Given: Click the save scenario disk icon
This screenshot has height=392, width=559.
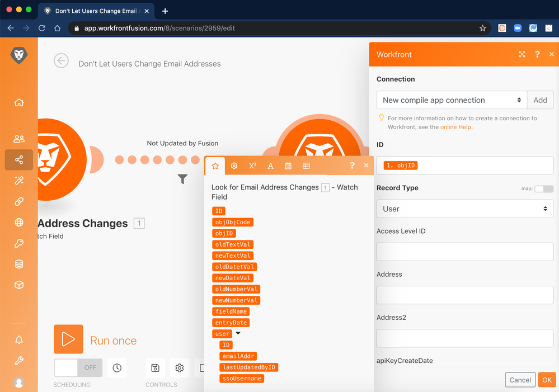Looking at the screenshot, I should (x=155, y=368).
